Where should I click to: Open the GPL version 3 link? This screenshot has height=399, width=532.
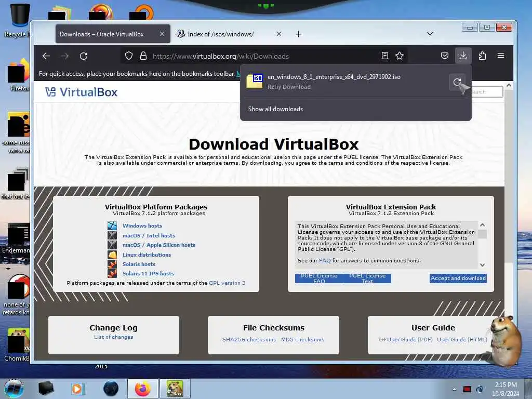[x=227, y=283]
